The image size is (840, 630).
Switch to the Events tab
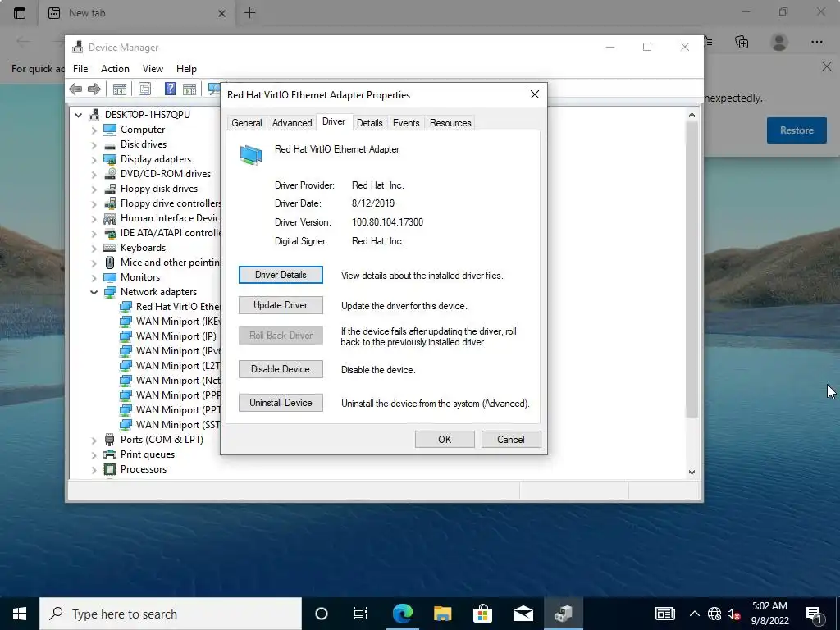click(x=406, y=123)
